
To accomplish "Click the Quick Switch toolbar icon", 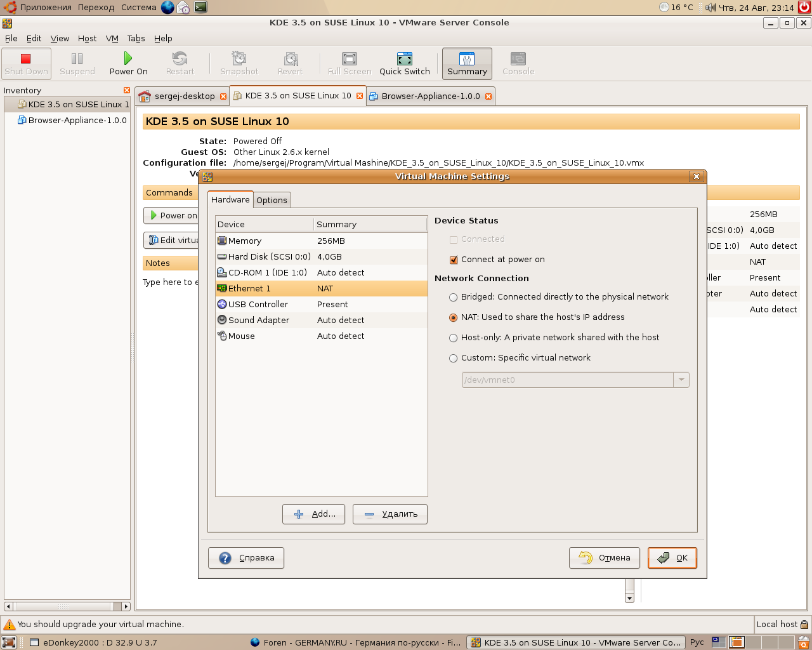I will [404, 59].
